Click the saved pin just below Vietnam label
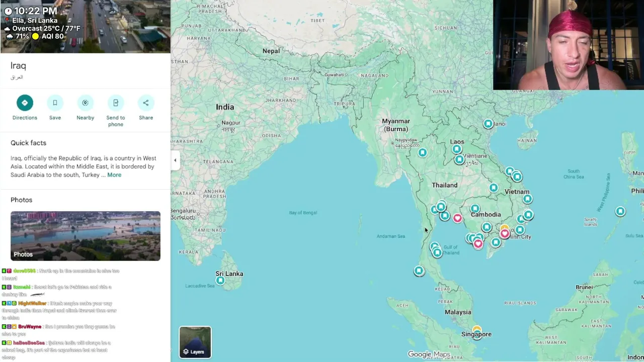This screenshot has height=362, width=644. tap(527, 199)
